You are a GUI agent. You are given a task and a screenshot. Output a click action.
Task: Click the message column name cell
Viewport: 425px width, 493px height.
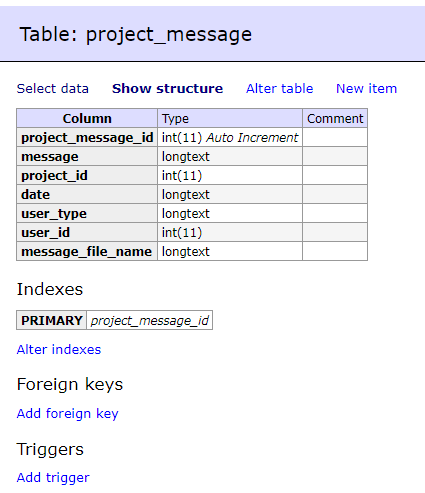87,156
